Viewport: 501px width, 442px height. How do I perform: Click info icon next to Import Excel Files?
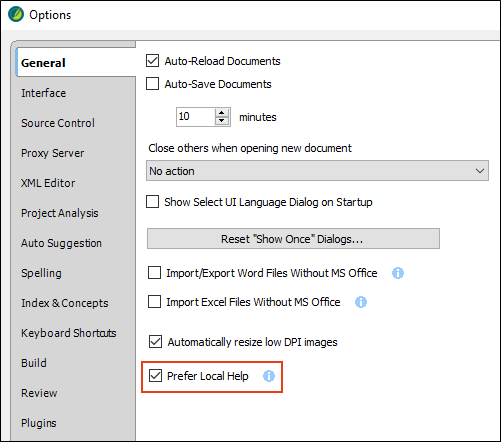point(361,302)
